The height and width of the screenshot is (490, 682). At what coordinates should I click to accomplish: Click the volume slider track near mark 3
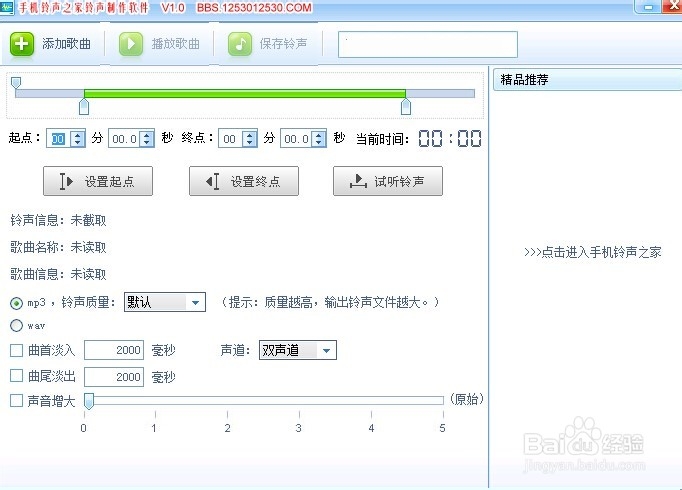(299, 400)
